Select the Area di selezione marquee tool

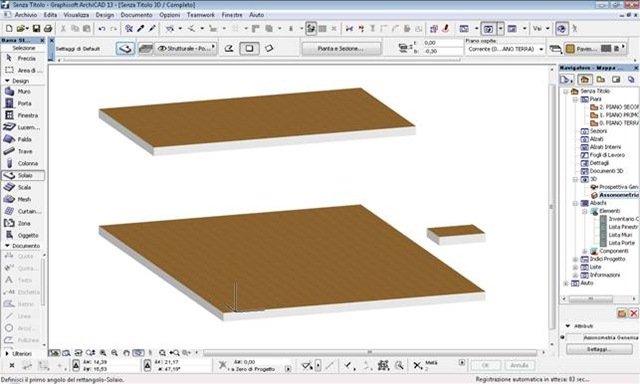coord(23,71)
